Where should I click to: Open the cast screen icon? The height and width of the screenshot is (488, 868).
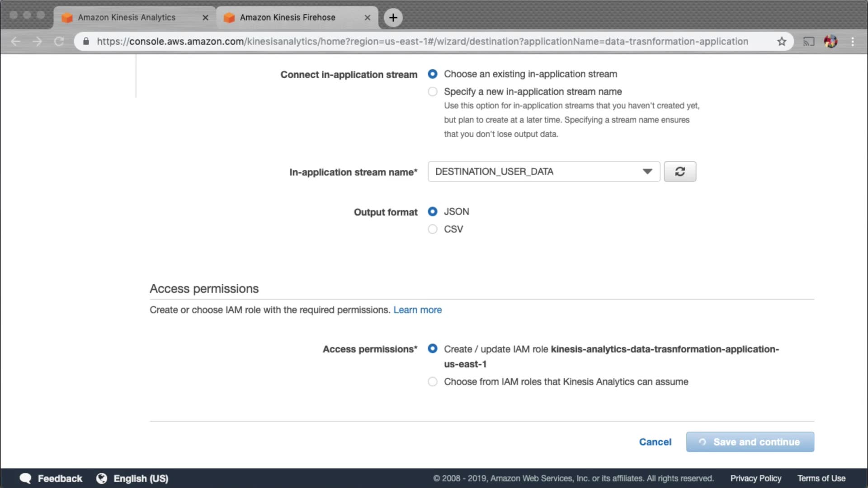point(808,42)
